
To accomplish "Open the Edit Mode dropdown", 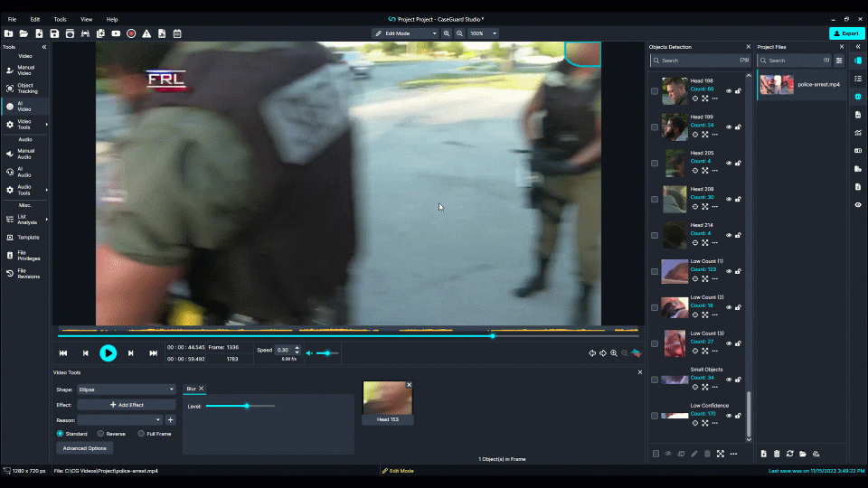I will 405,33.
